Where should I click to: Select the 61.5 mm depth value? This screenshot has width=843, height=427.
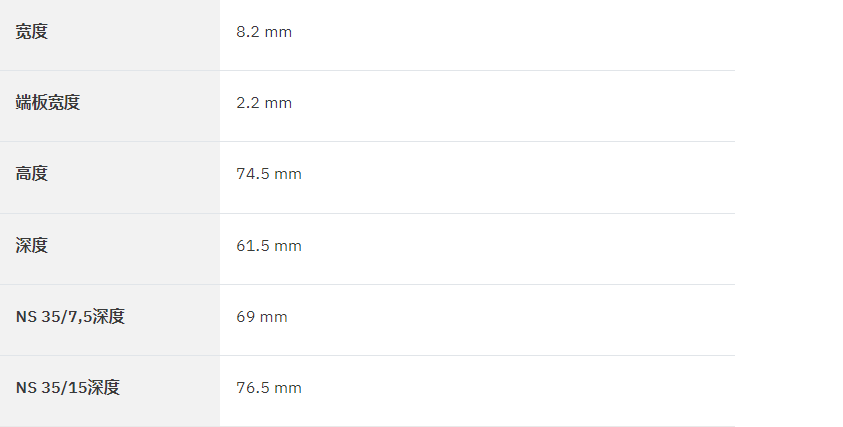[x=269, y=246]
